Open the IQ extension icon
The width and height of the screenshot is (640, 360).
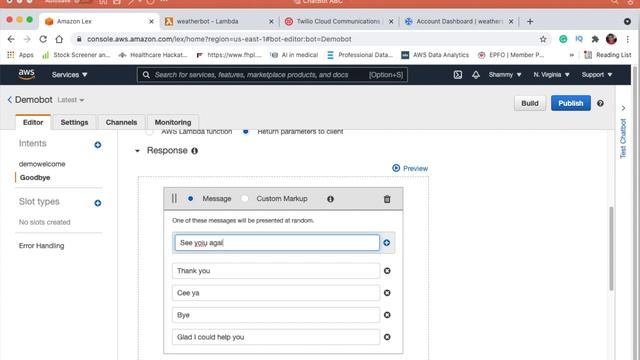point(579,39)
